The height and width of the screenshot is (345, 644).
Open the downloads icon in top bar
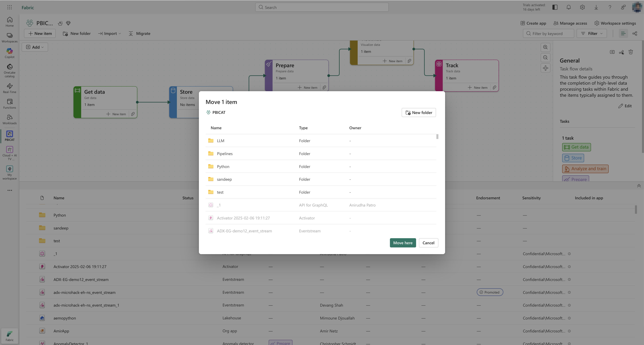pos(596,7)
